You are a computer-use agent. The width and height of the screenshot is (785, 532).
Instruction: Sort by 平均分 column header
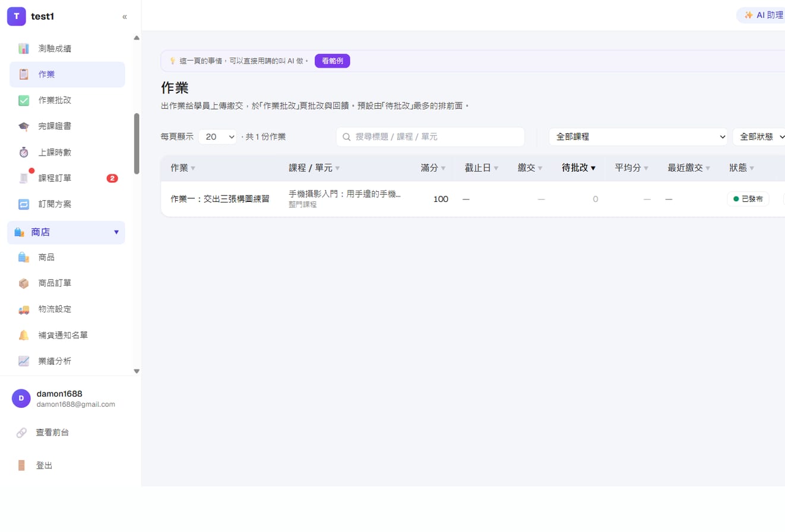[x=631, y=168]
